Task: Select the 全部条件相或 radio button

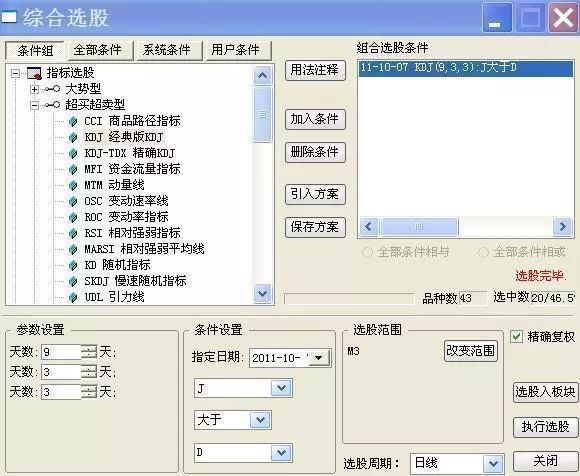Action: [x=483, y=253]
